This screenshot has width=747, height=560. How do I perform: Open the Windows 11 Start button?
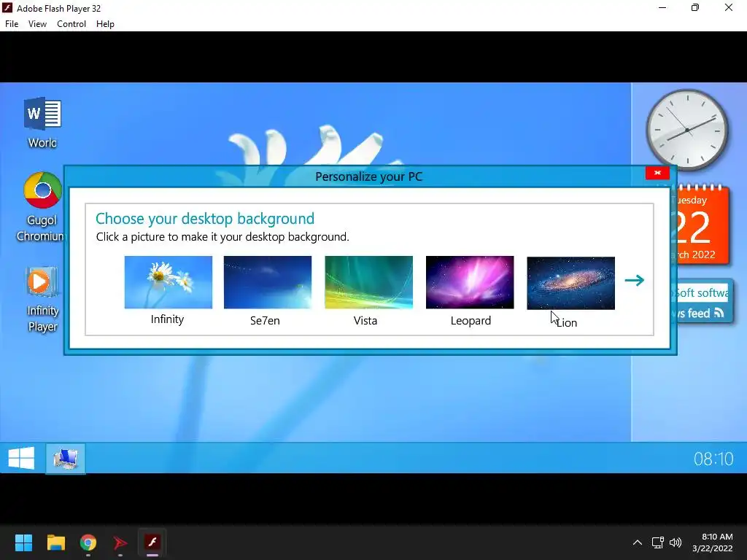(x=23, y=542)
